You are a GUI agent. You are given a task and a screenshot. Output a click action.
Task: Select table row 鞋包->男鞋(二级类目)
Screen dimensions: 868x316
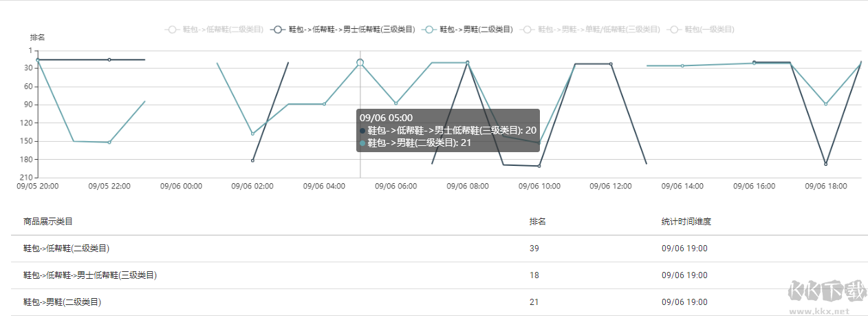pyautogui.click(x=440, y=302)
